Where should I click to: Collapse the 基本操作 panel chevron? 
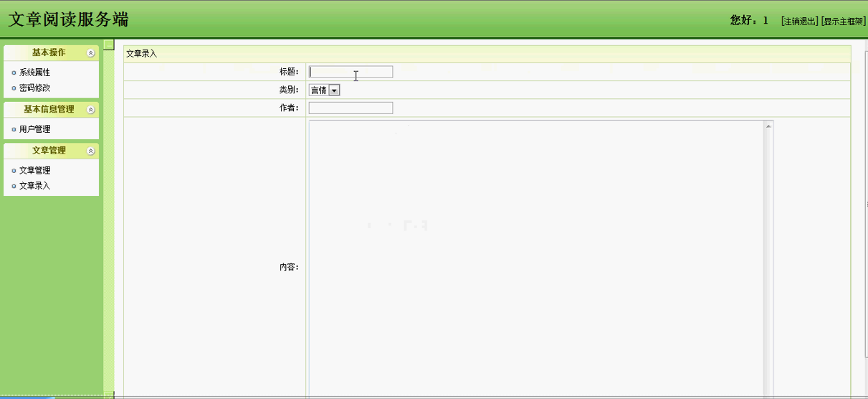point(90,53)
